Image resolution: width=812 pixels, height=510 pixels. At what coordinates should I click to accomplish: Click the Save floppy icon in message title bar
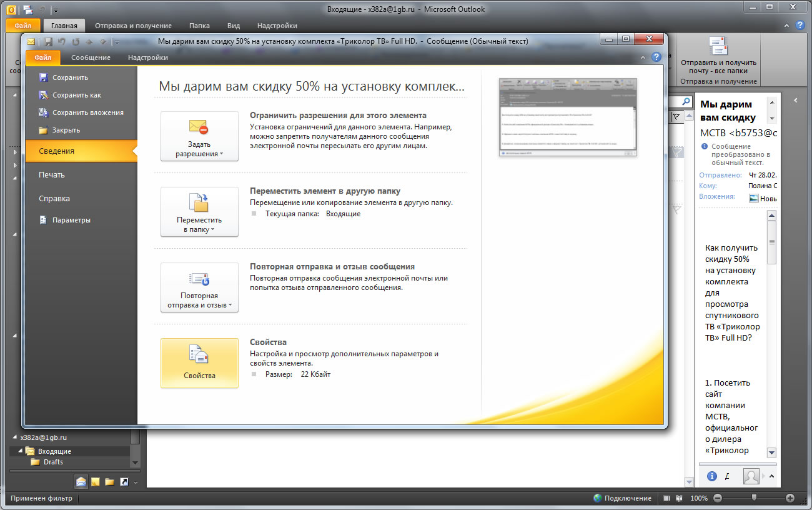click(x=48, y=42)
